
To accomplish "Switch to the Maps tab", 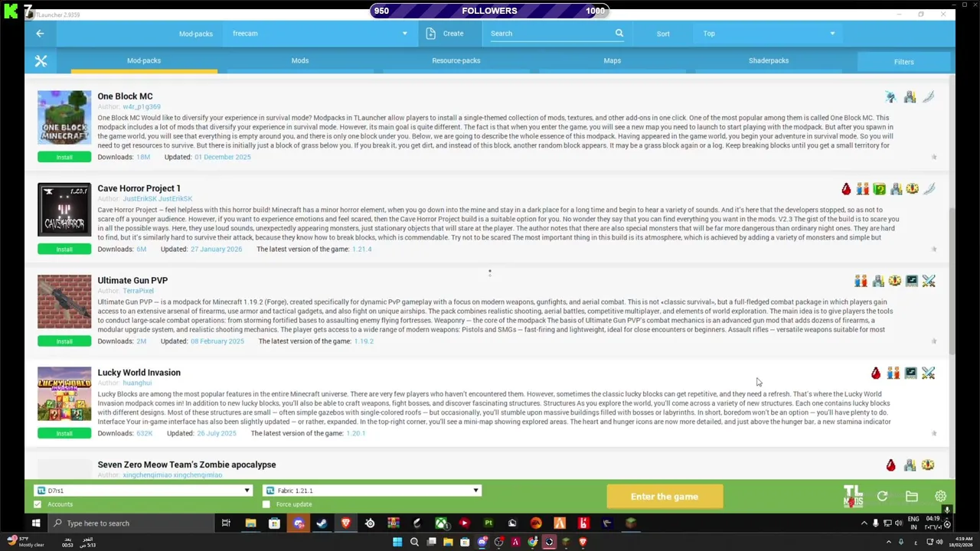I will (612, 60).
